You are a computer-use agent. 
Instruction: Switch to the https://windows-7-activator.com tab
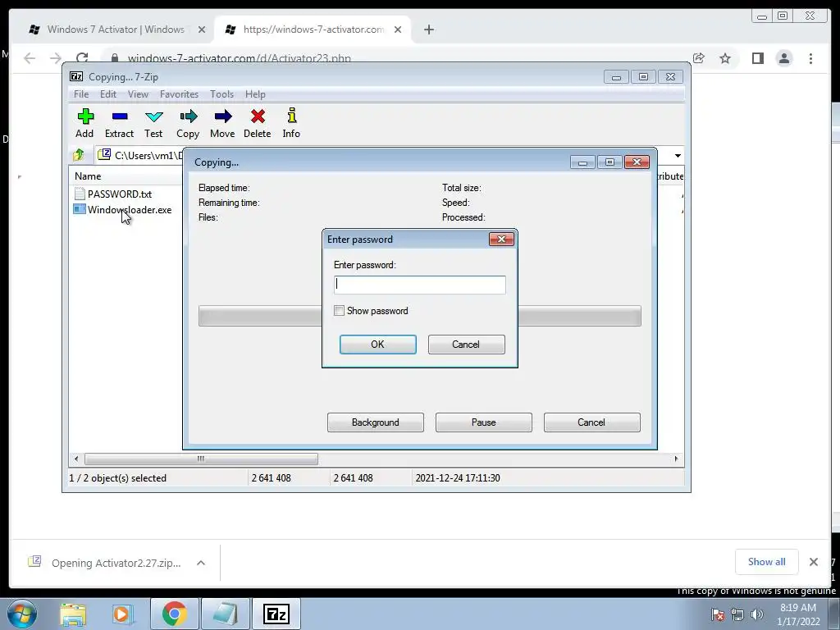pyautogui.click(x=313, y=30)
